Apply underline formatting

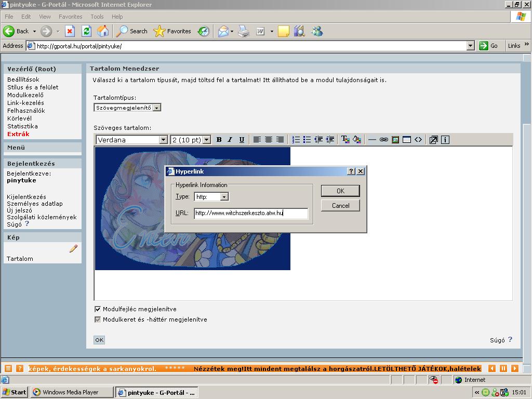coord(242,140)
